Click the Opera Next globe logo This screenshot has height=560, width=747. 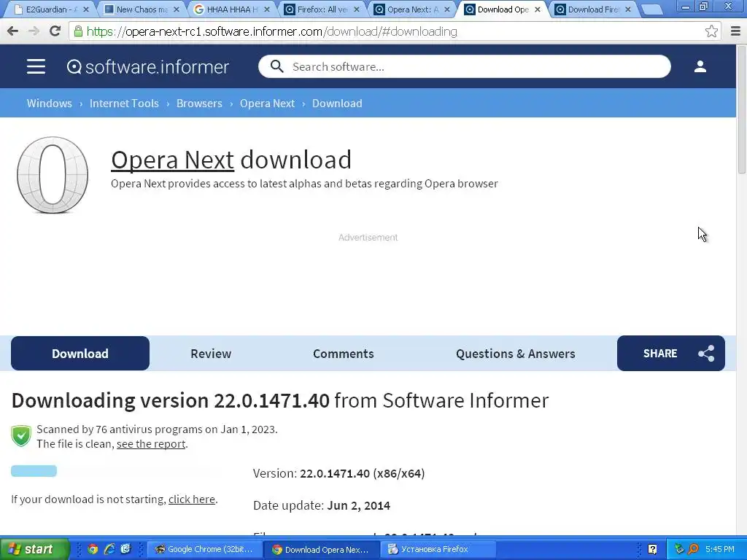click(53, 175)
